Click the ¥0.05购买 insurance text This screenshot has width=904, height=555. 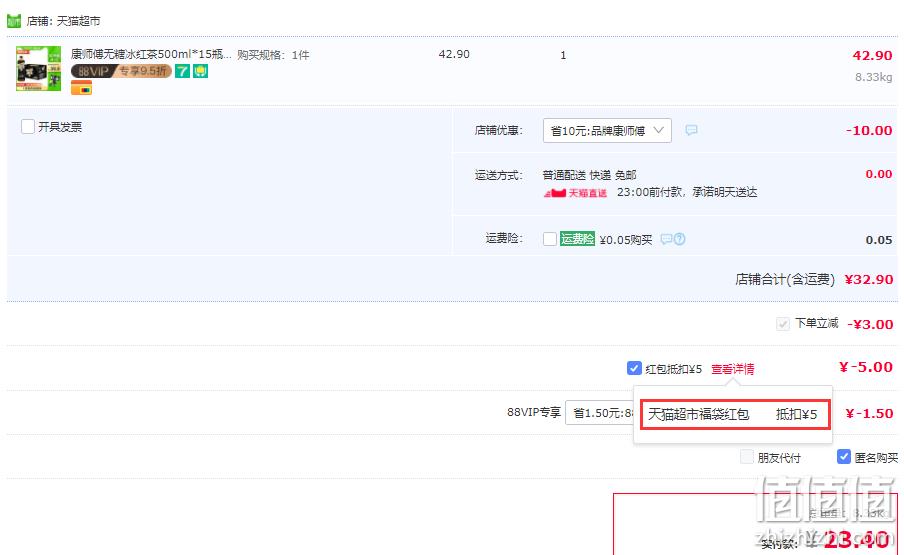(626, 240)
